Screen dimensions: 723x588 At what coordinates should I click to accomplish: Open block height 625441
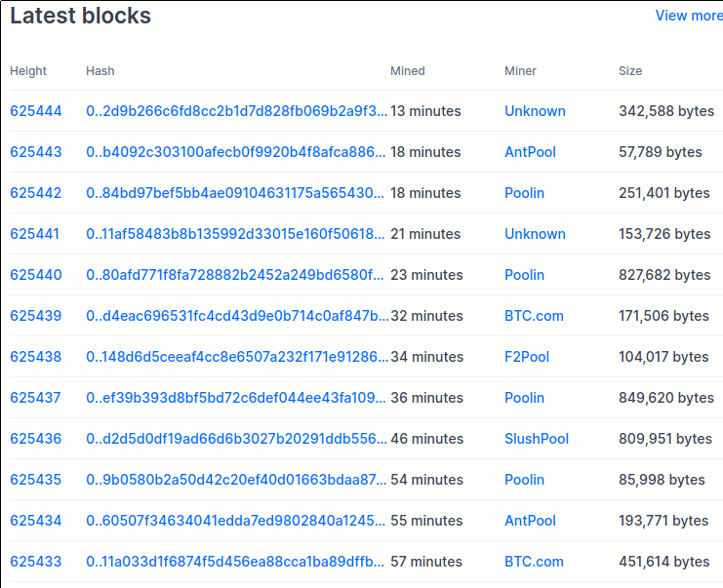[x=35, y=234]
